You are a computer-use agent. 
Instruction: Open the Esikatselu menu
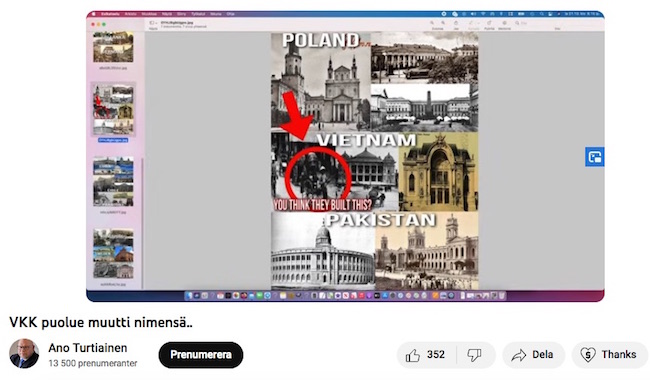(x=110, y=14)
